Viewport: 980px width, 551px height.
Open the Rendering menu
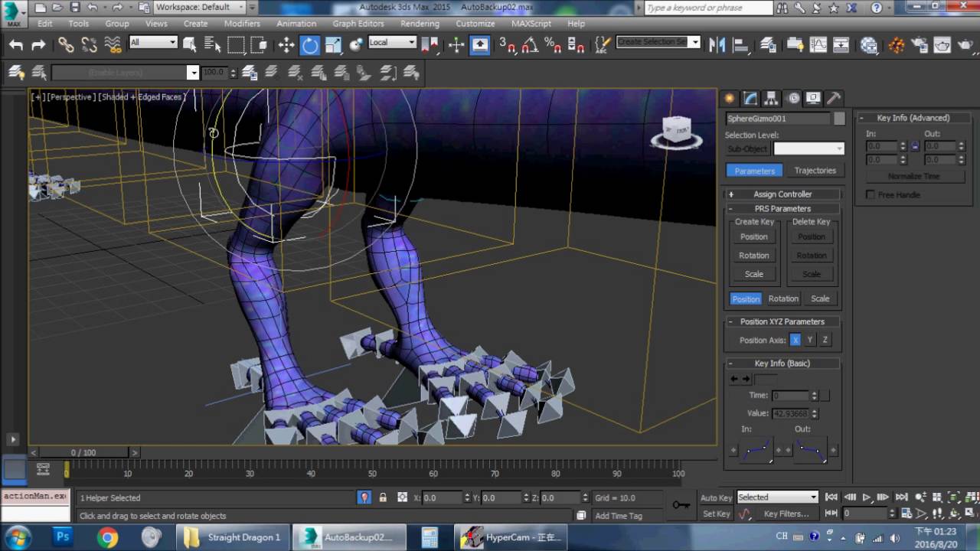click(420, 23)
